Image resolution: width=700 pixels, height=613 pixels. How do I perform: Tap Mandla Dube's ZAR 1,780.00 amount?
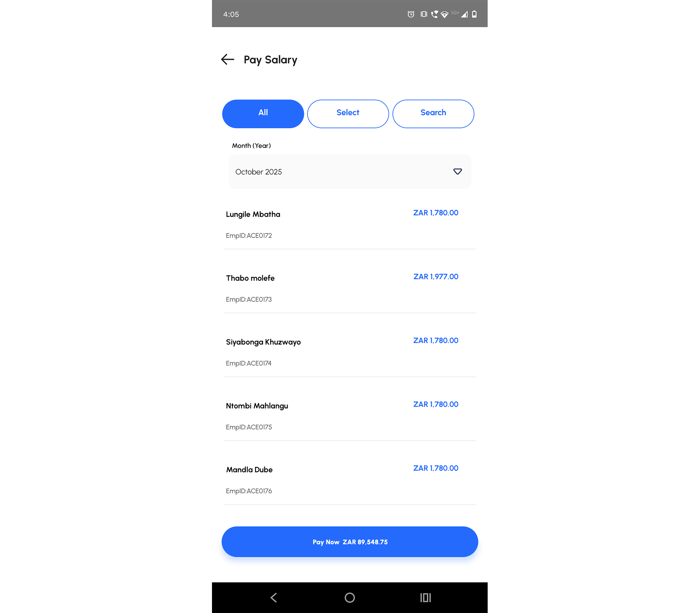point(436,468)
